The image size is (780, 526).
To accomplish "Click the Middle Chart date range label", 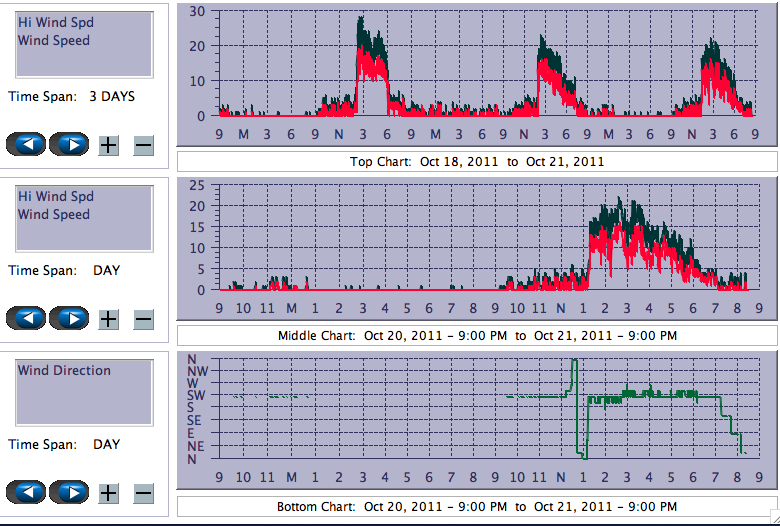I will [x=476, y=335].
